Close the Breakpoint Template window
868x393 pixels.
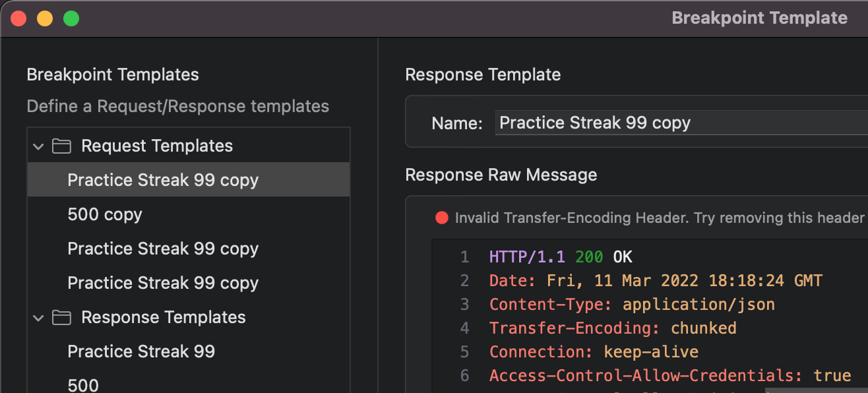(x=18, y=18)
